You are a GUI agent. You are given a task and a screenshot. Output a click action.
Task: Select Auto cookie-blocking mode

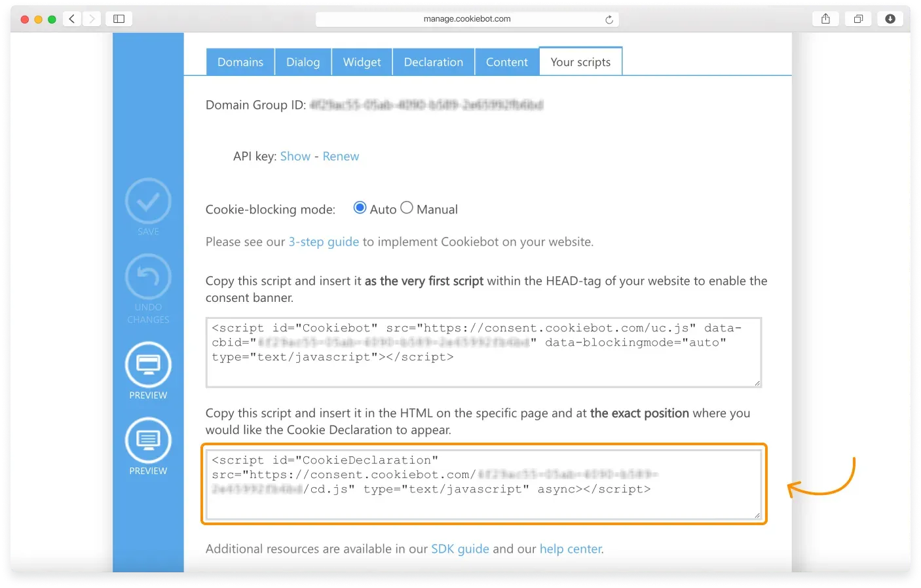coord(360,208)
